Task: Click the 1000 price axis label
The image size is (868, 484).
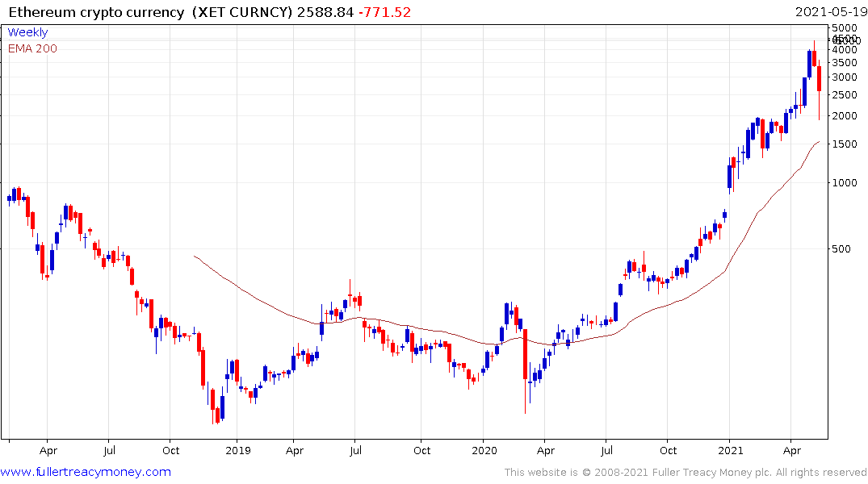Action: [845, 183]
